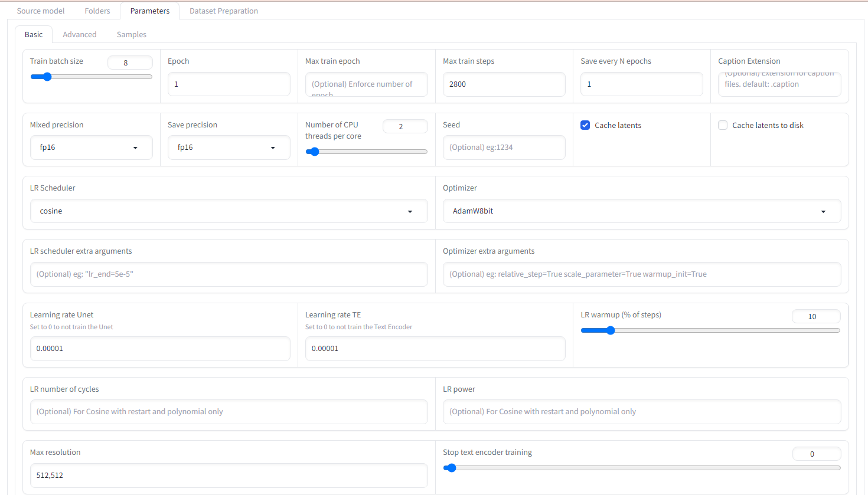Go to the Dataset Preparation tab
868x495 pixels.
pos(224,11)
